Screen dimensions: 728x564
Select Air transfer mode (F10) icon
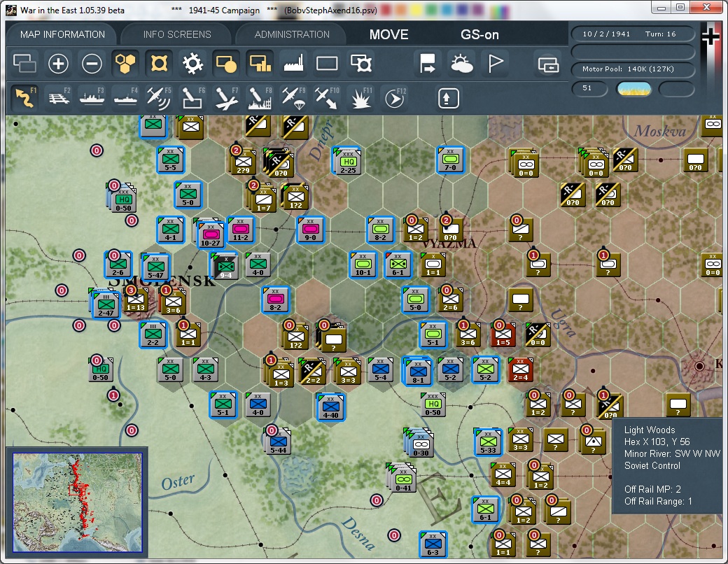tap(327, 97)
